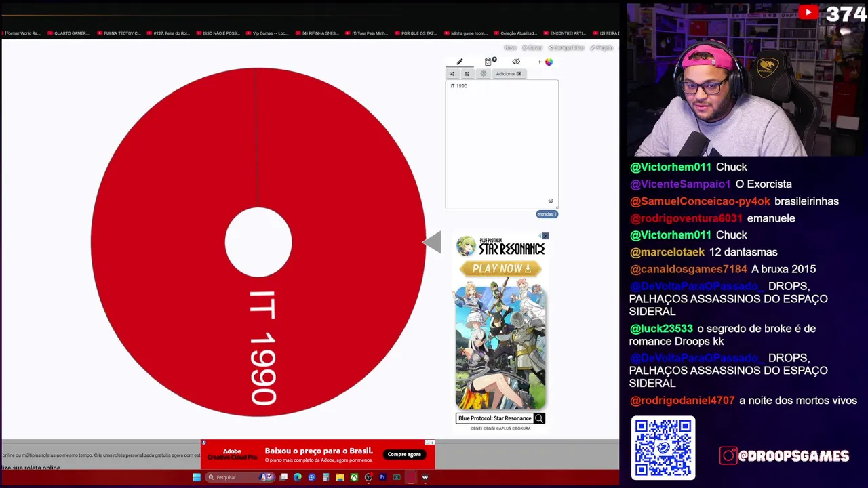Click the white center hub of wheel
The width and height of the screenshot is (868, 488).
click(x=258, y=243)
